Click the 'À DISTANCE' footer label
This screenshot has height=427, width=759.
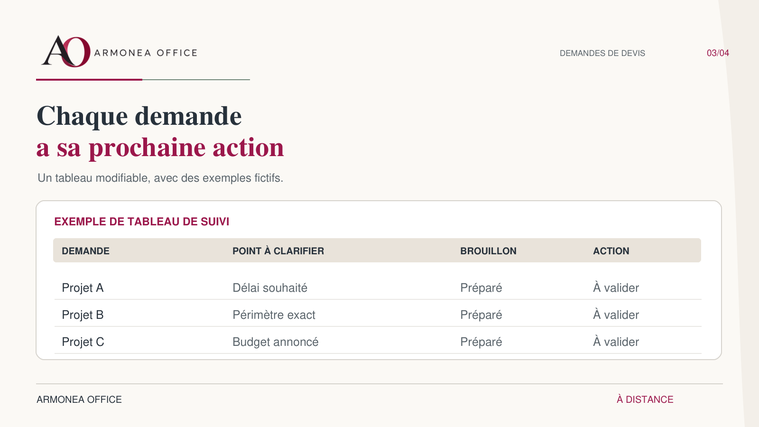[645, 399]
